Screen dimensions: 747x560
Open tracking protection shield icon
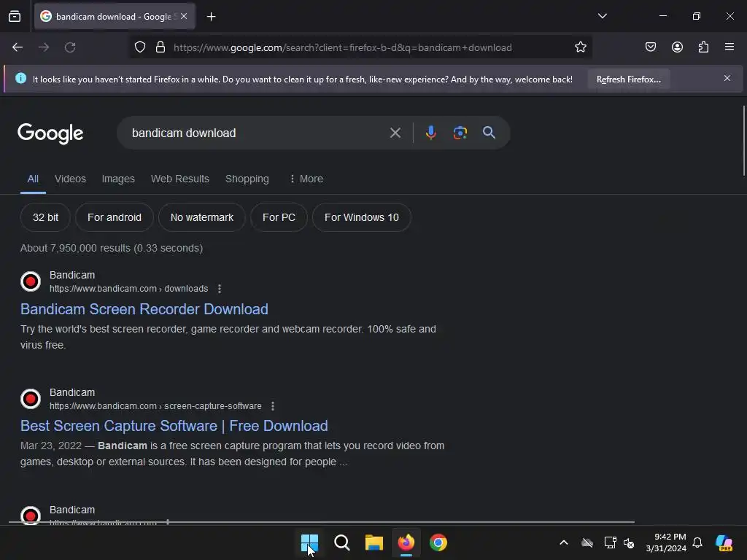(x=139, y=47)
